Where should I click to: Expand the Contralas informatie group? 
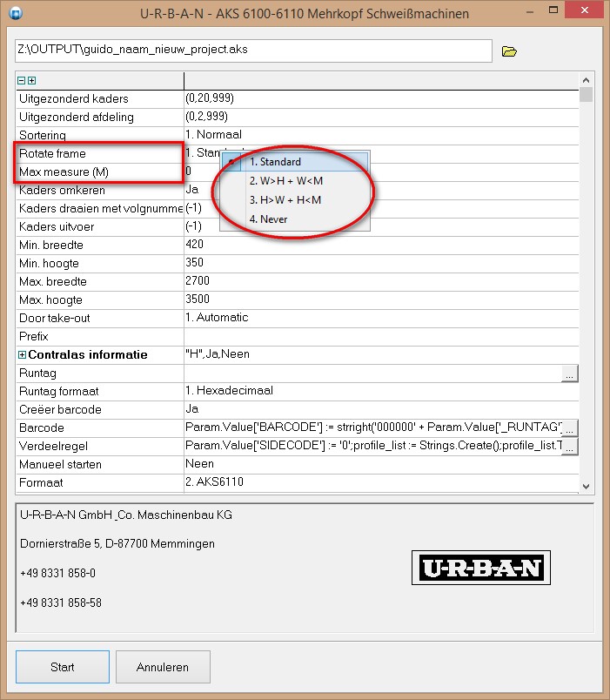click(22, 355)
